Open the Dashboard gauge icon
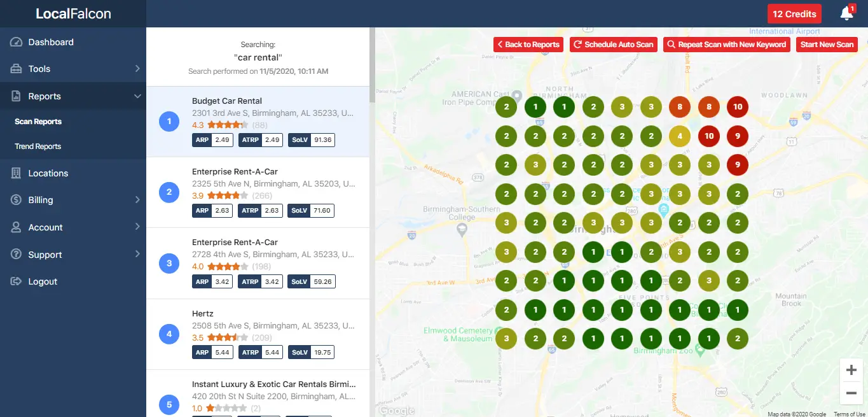The image size is (868, 417). click(x=17, y=42)
